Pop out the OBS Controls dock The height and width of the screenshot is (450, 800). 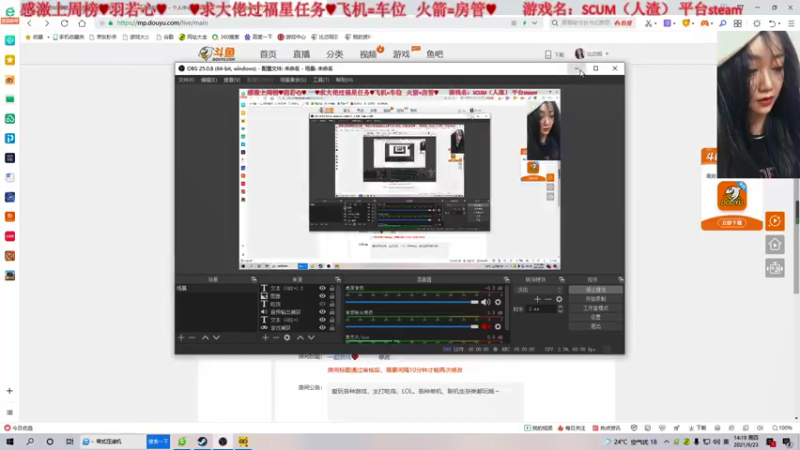[620, 280]
